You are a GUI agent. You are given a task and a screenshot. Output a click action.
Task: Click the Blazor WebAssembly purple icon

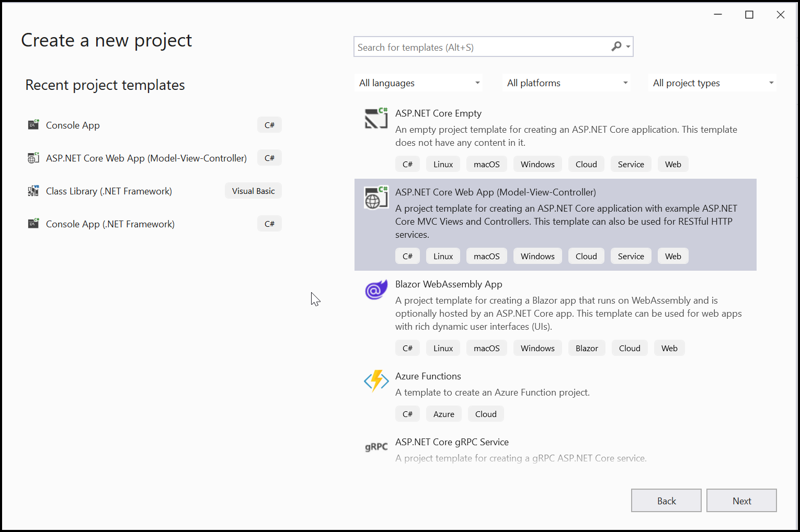click(x=376, y=290)
